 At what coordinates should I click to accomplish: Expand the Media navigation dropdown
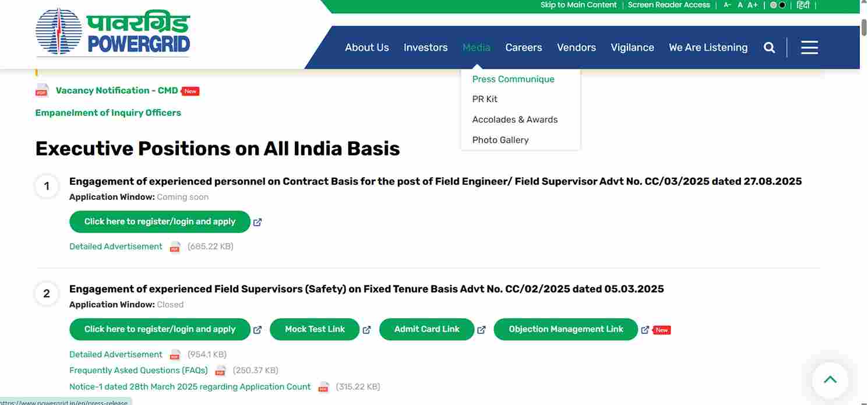477,47
